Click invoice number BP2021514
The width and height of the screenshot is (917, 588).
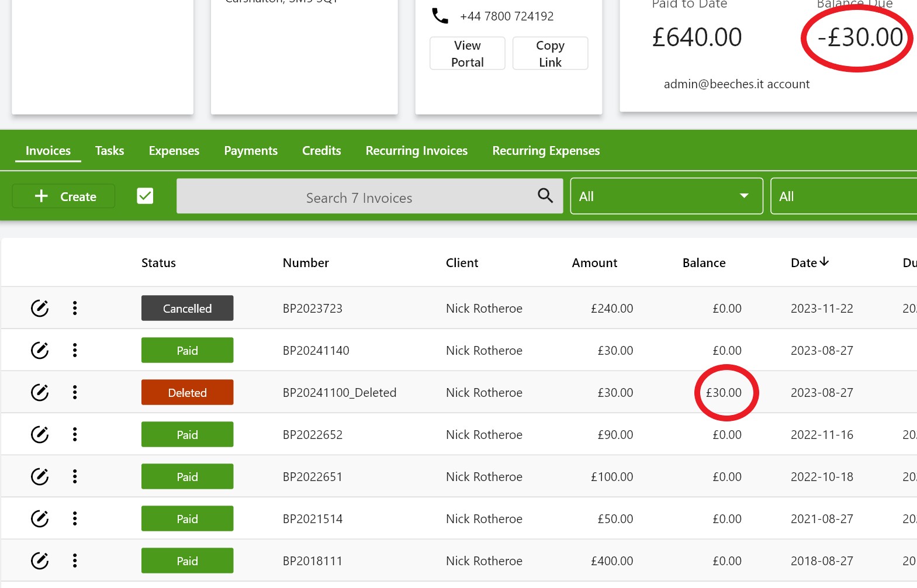pos(313,519)
